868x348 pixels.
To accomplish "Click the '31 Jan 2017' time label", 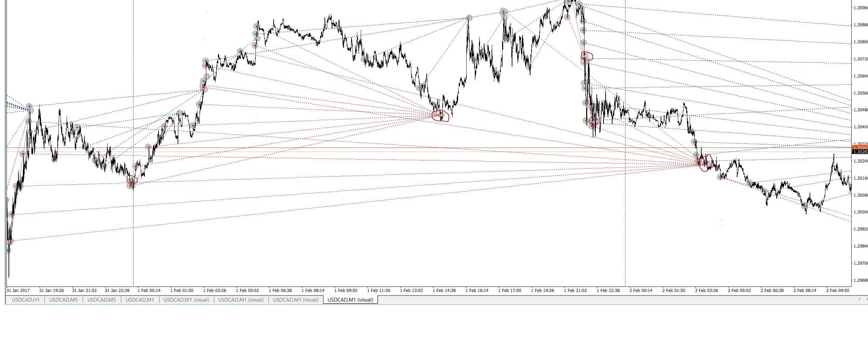I will (18, 291).
